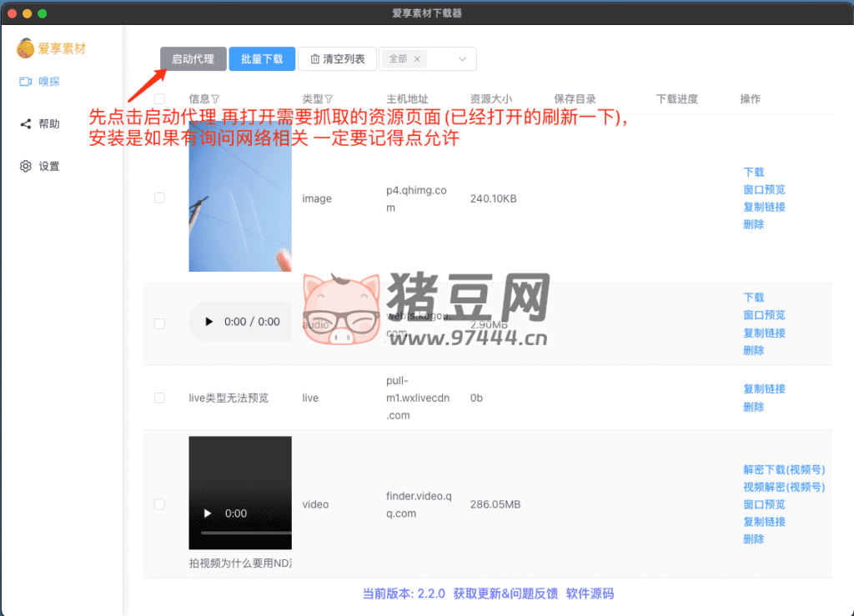Toggle the select-all checkbox in table header
Screen dimensions: 854x616
159,99
